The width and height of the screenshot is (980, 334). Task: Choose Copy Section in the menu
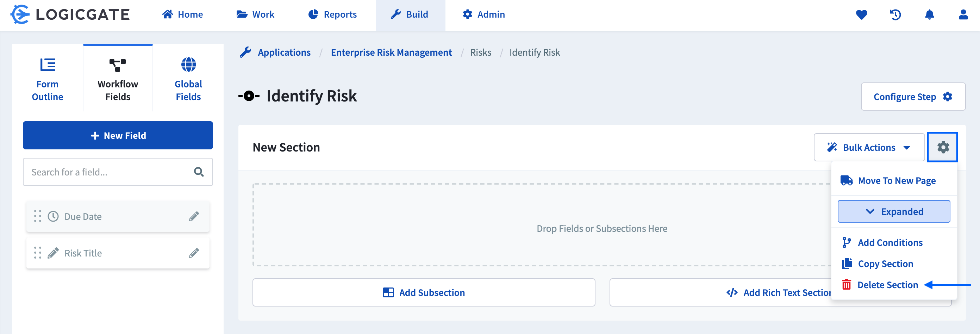click(885, 264)
